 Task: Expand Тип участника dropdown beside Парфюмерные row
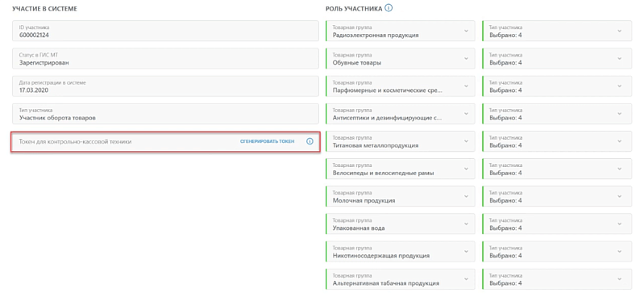point(557,86)
